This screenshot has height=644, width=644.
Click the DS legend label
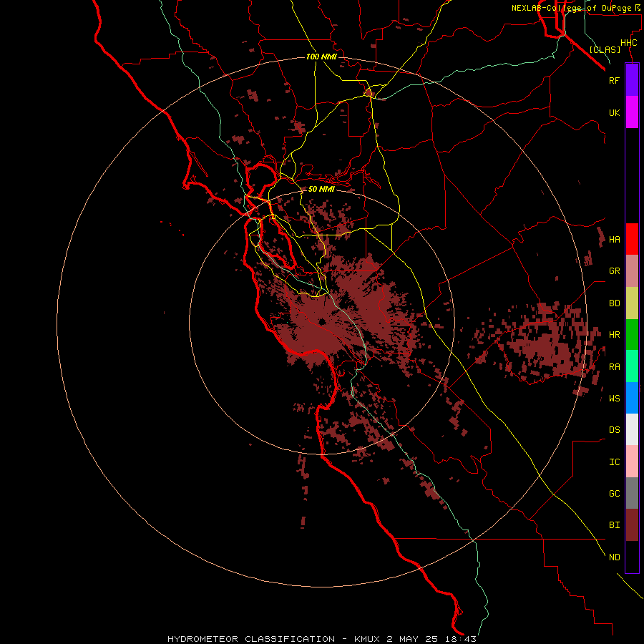[615, 430]
